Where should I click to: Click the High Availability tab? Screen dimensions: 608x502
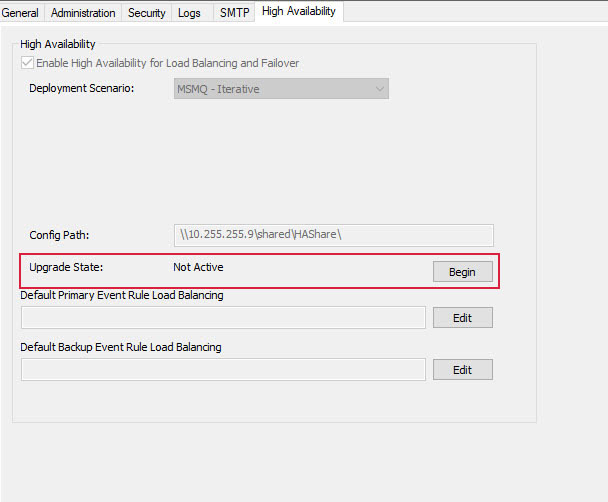click(299, 12)
